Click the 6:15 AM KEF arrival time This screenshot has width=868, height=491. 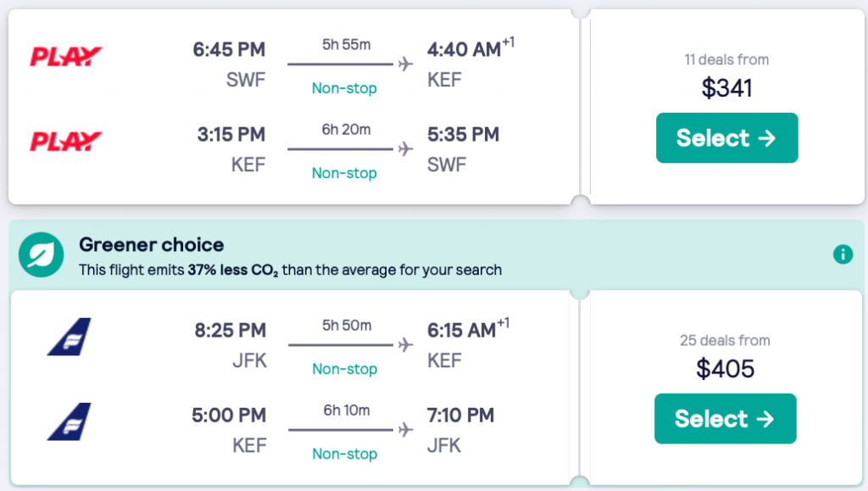coord(462,330)
